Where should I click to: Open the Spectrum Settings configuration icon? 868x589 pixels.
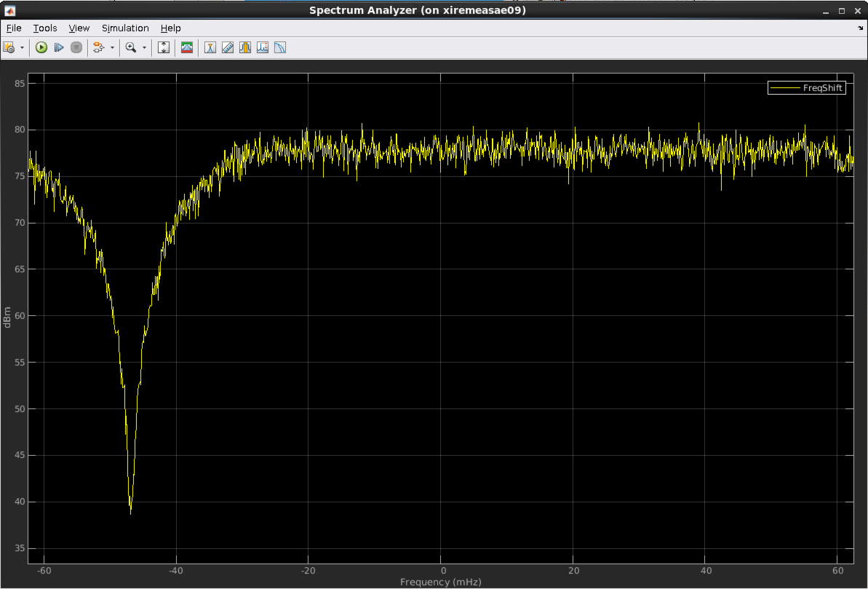pyautogui.click(x=9, y=47)
